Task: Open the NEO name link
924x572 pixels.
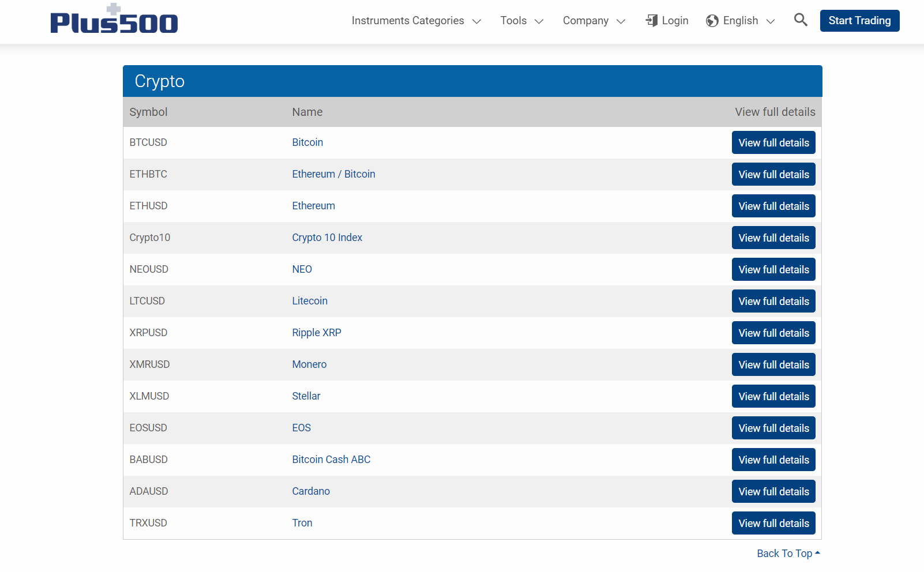Action: [x=302, y=269]
